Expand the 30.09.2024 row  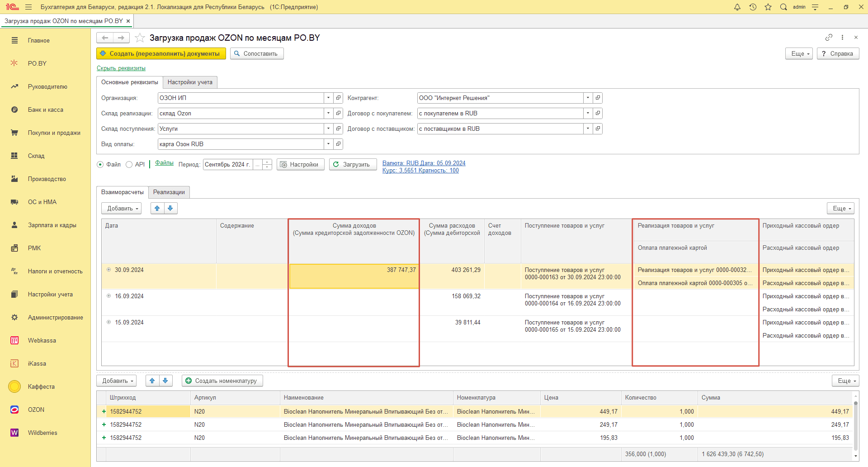[x=108, y=270]
